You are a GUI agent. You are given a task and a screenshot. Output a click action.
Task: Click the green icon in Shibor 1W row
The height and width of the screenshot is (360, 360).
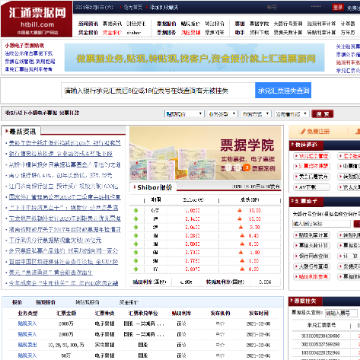(x=136, y=219)
